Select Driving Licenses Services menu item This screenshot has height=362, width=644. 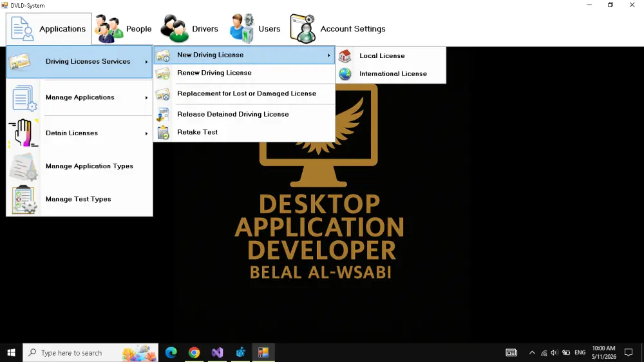coord(79,62)
